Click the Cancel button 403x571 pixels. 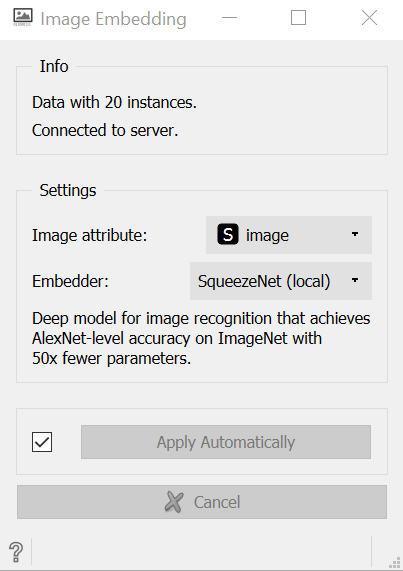tap(202, 502)
